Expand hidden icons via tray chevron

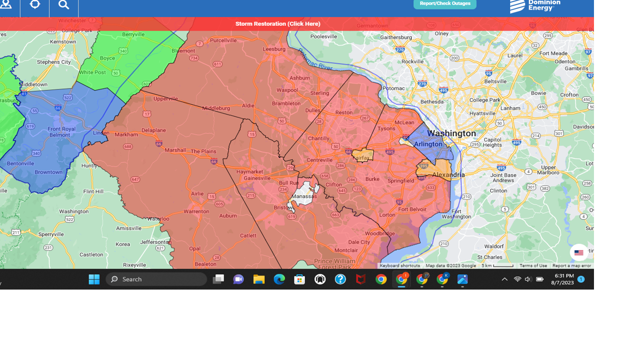coord(504,280)
